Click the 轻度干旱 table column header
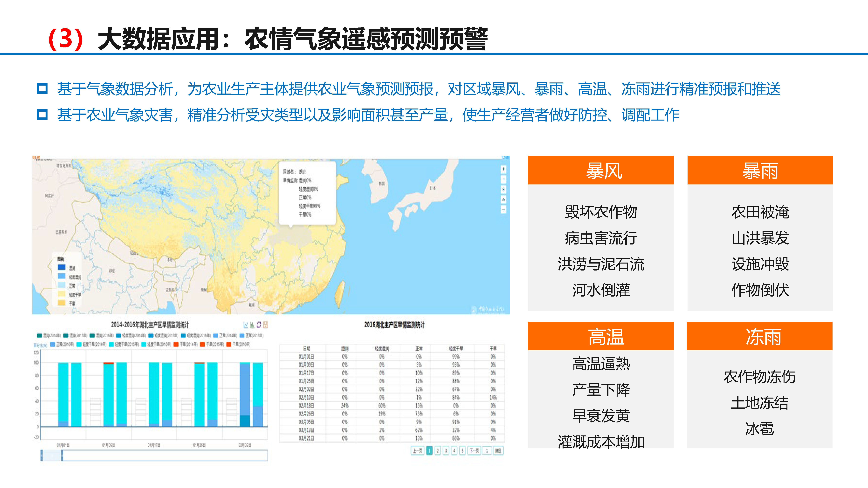Screen dimensions: 868x488 click(x=456, y=349)
